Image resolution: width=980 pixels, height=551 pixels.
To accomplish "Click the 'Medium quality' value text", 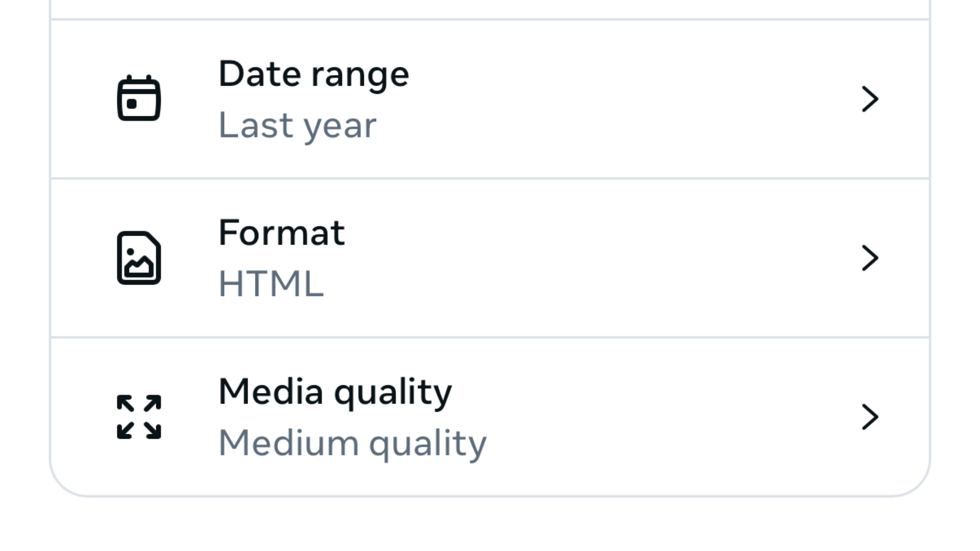I will (352, 443).
